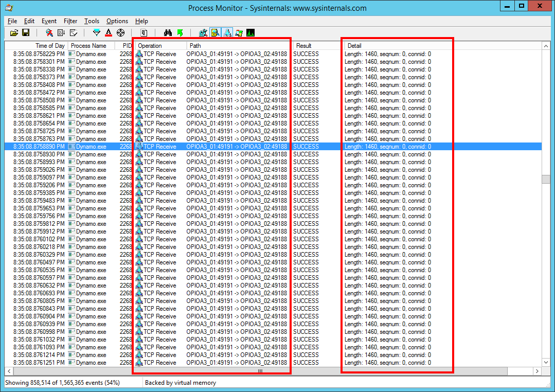The image size is (555, 392).
Task: Select the Path cell at 8:35:08.8758725 PM
Action: 237,131
